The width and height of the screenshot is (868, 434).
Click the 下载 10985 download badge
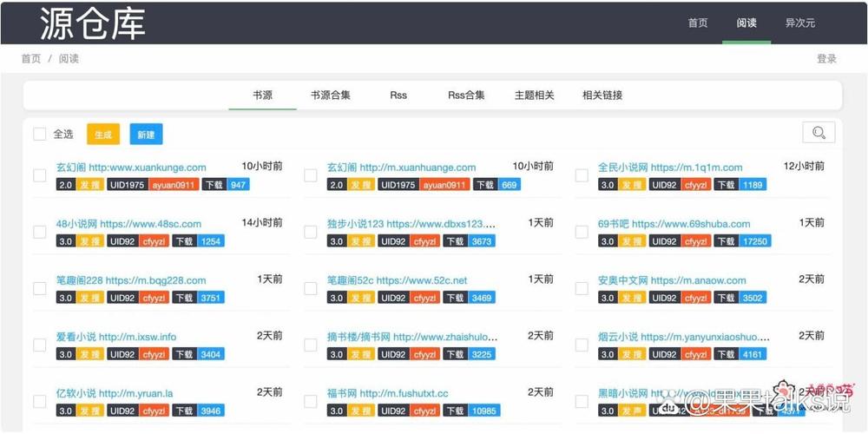[471, 411]
